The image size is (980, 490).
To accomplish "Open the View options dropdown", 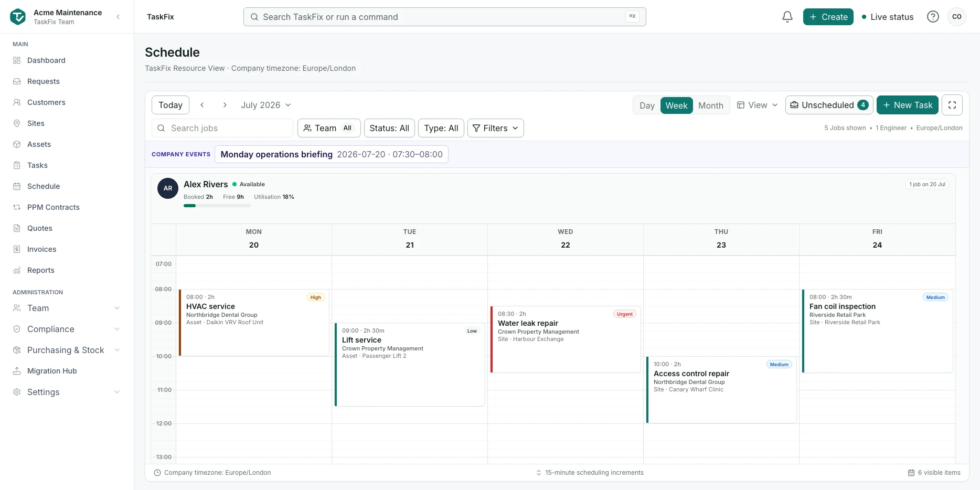I will pyautogui.click(x=757, y=105).
